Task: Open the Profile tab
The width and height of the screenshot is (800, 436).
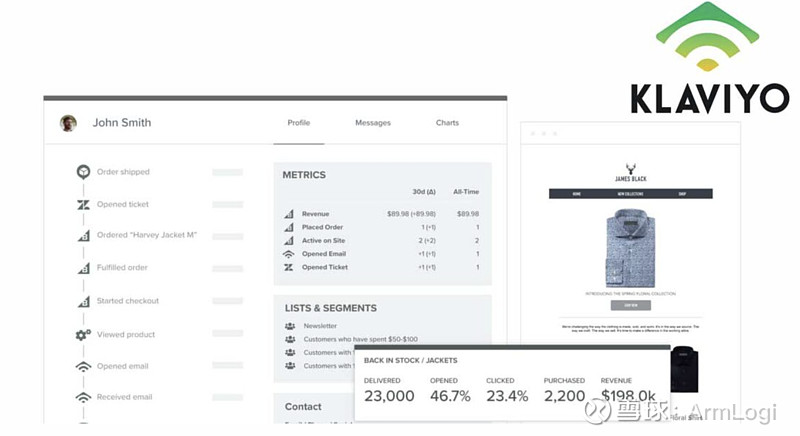Action: (x=298, y=123)
